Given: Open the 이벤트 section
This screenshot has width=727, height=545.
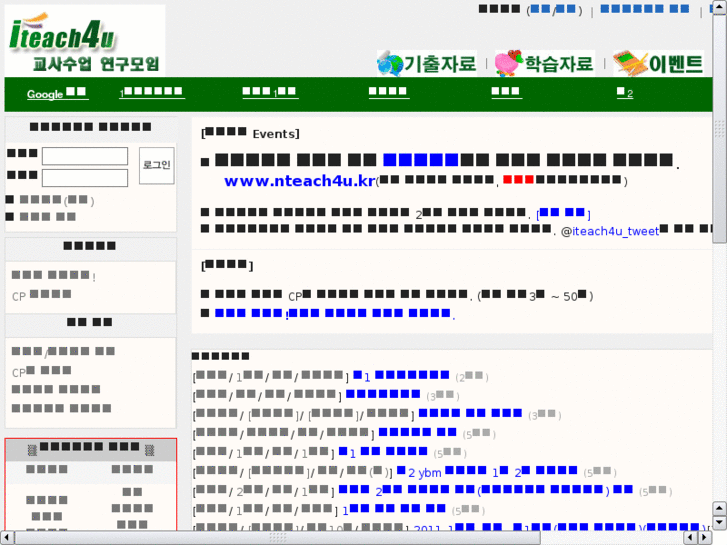Looking at the screenshot, I should pyautogui.click(x=659, y=63).
